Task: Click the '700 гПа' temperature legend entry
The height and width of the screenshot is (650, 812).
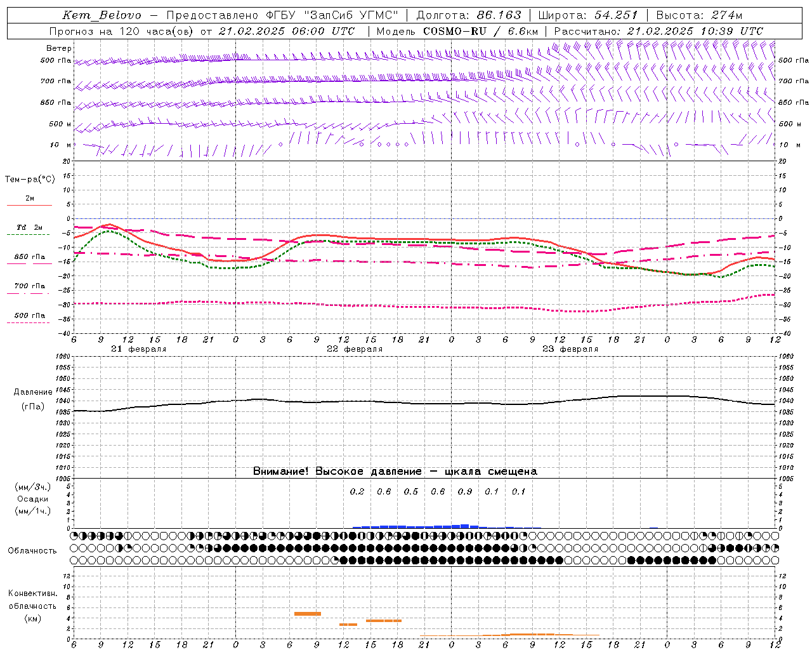Action: tap(30, 286)
